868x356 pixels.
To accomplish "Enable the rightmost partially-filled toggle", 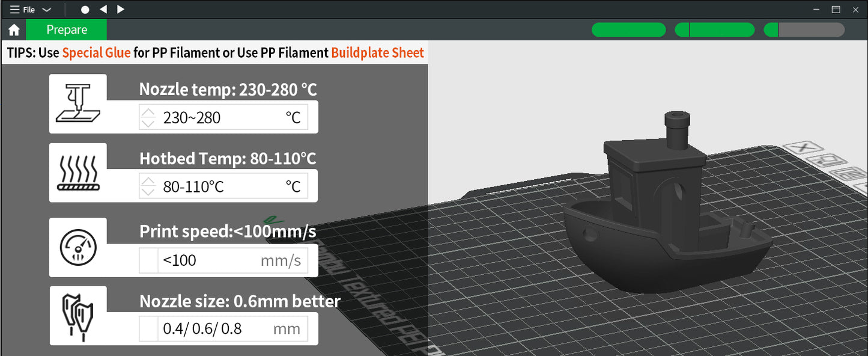I will pyautogui.click(x=804, y=28).
